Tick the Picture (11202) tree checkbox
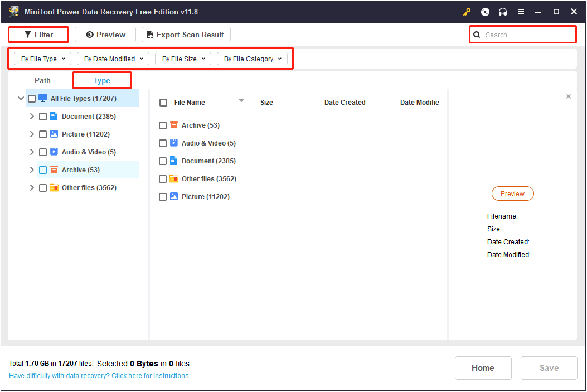The height and width of the screenshot is (392, 587). 43,134
